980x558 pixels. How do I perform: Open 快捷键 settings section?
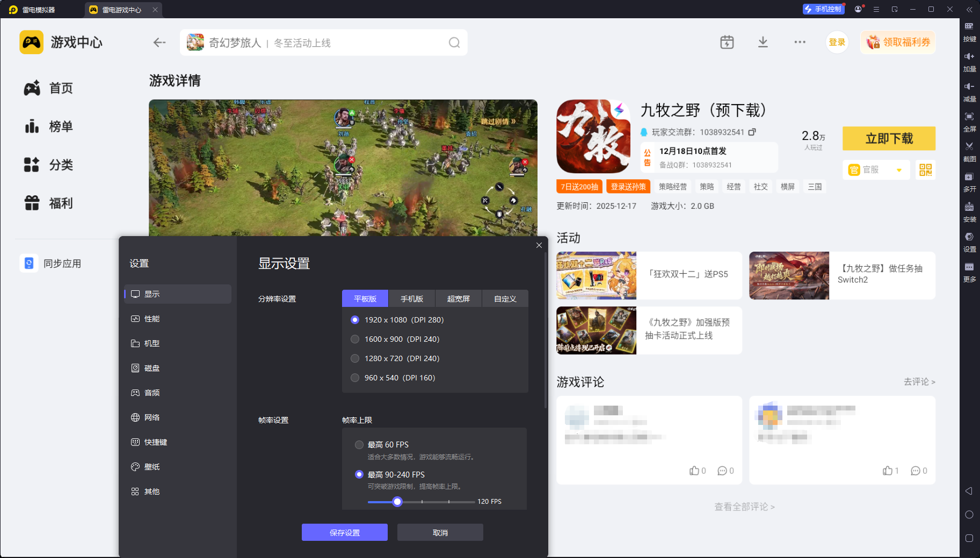178,442
